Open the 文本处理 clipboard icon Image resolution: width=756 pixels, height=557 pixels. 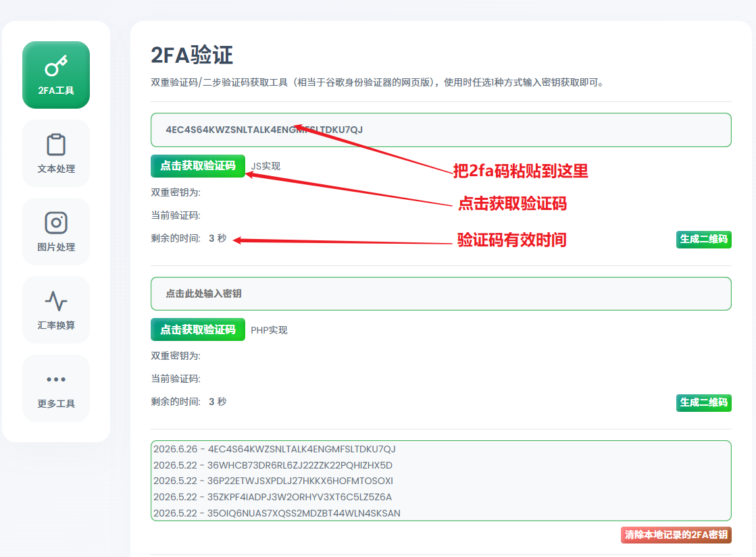point(56,144)
